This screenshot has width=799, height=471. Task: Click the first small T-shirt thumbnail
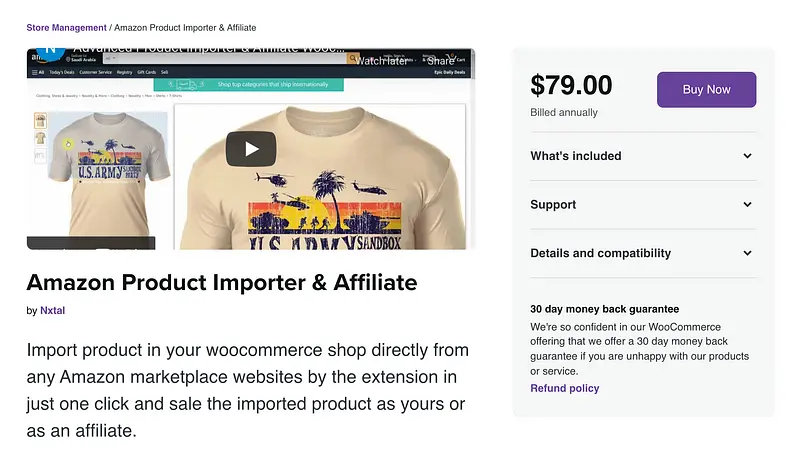tap(40, 118)
